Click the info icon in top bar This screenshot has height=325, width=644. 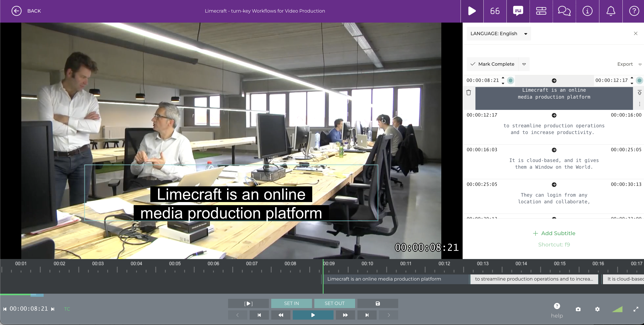tap(587, 11)
